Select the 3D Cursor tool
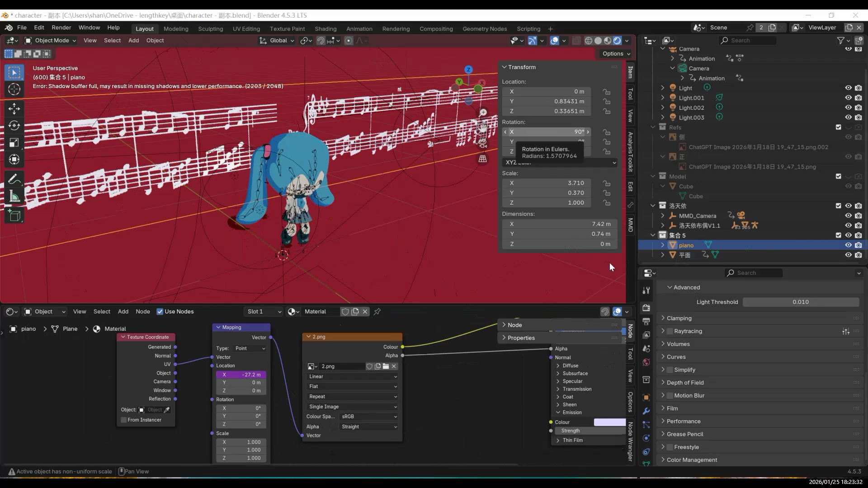This screenshot has width=868, height=488. 14,89
